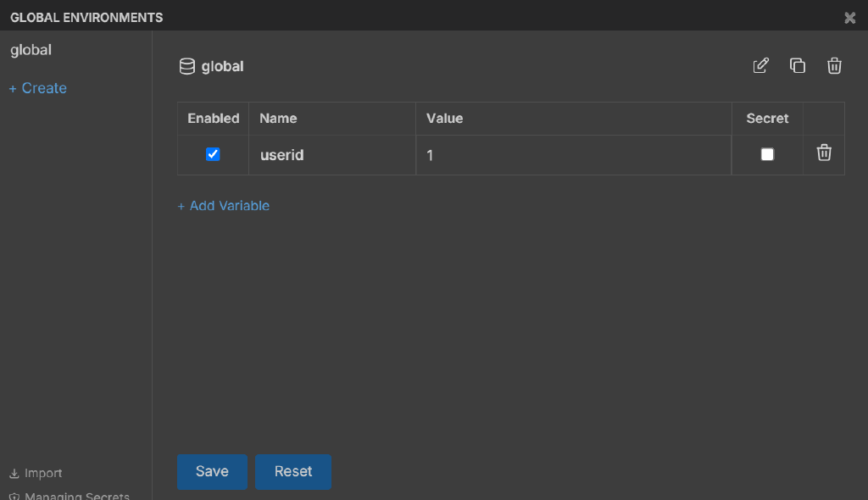Click the Value column header
The image size is (868, 500).
coord(444,119)
